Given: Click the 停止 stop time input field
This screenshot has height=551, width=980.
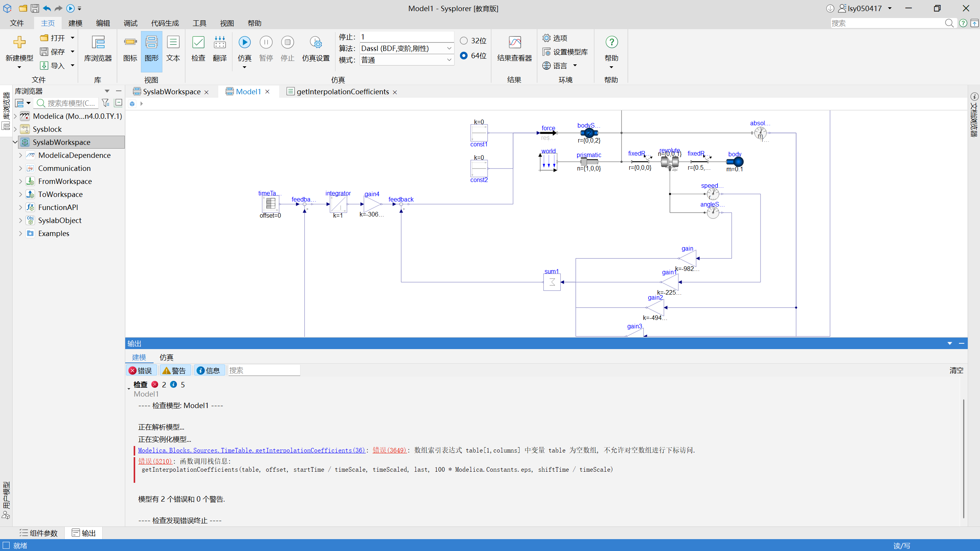Looking at the screenshot, I should coord(407,37).
